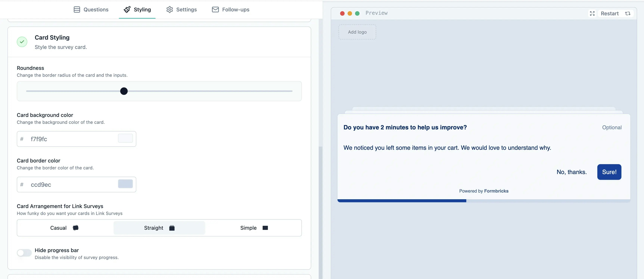Click the No, thanks. button

tap(572, 172)
